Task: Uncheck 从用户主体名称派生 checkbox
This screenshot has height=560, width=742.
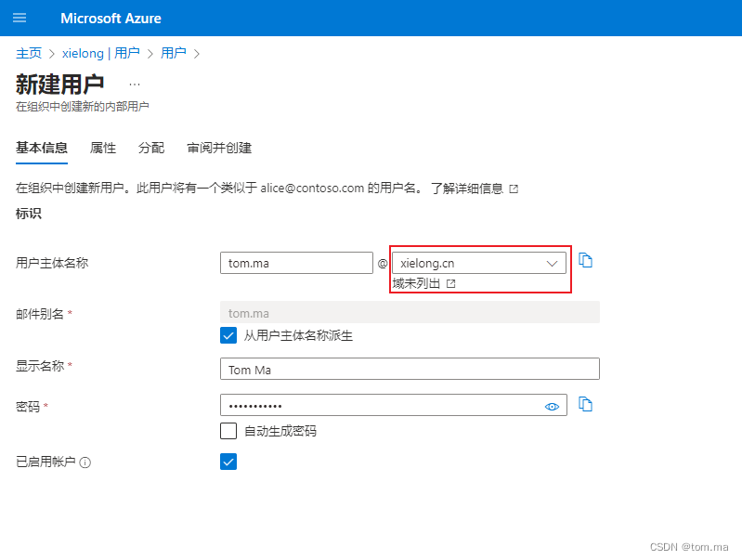Action: [x=228, y=335]
